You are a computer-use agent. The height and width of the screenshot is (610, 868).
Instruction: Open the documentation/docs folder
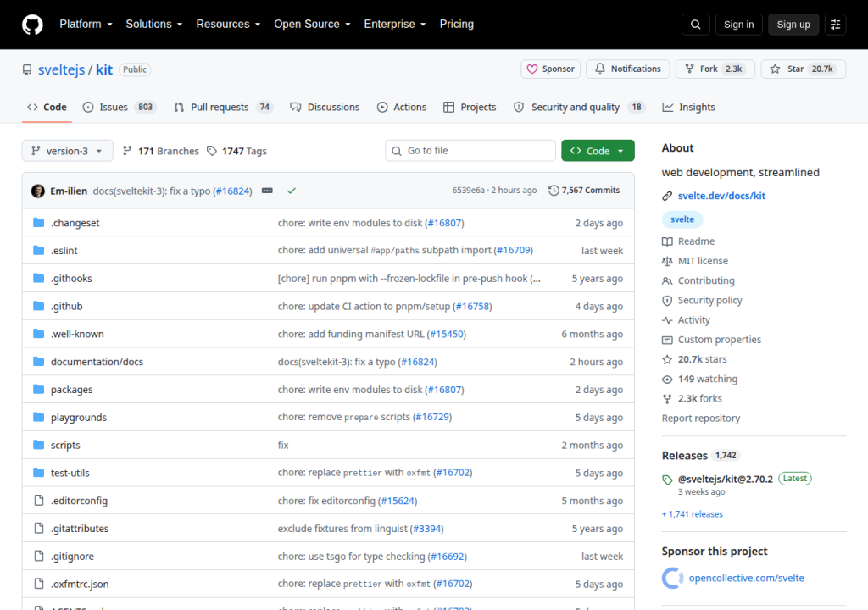[97, 362]
